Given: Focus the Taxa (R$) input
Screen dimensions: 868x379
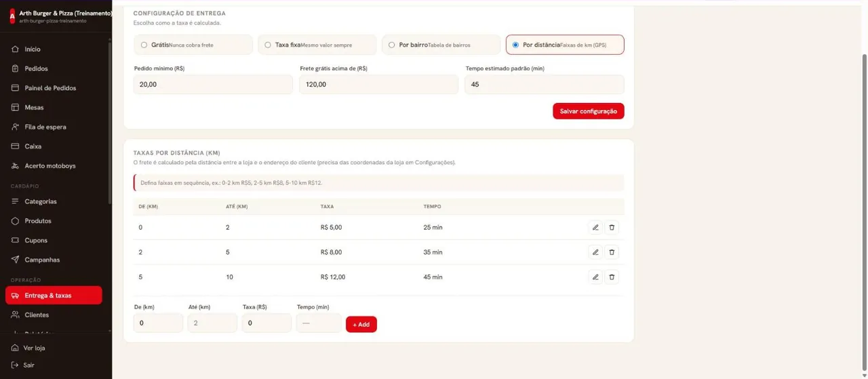Looking at the screenshot, I should 267,323.
